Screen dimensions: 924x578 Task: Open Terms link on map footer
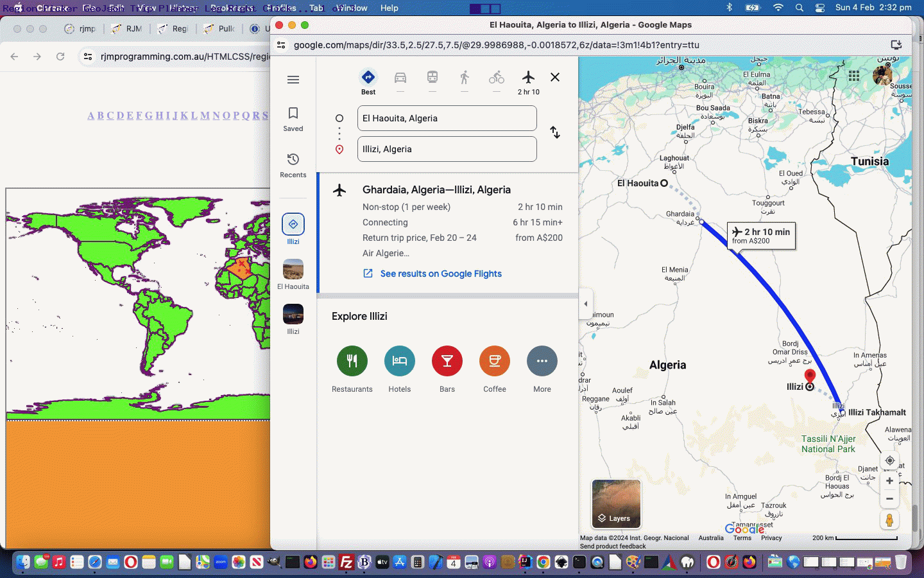(742, 538)
